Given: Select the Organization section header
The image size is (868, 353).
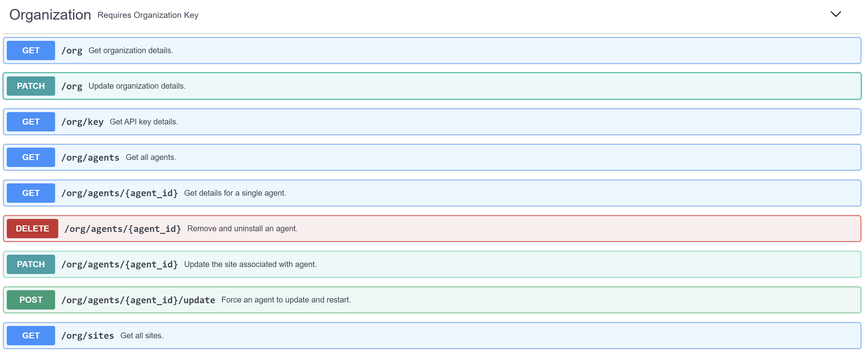Looking at the screenshot, I should [x=50, y=14].
